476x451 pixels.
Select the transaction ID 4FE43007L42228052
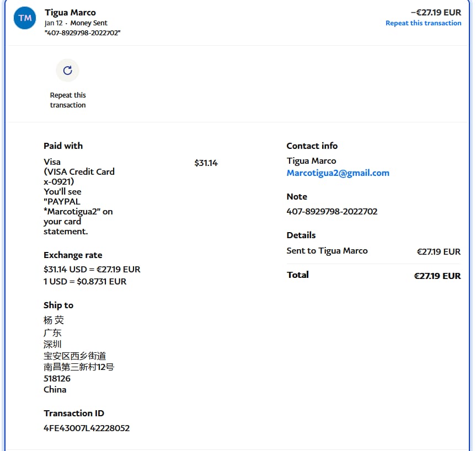pos(87,428)
